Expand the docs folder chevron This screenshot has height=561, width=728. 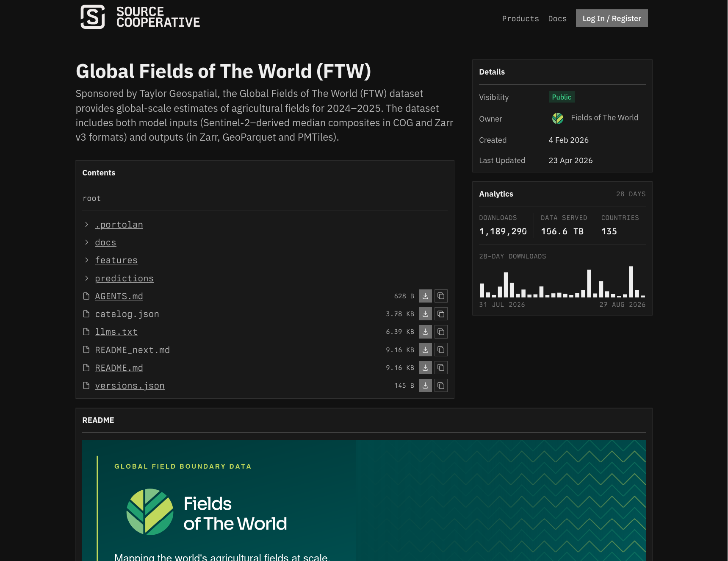tap(86, 242)
